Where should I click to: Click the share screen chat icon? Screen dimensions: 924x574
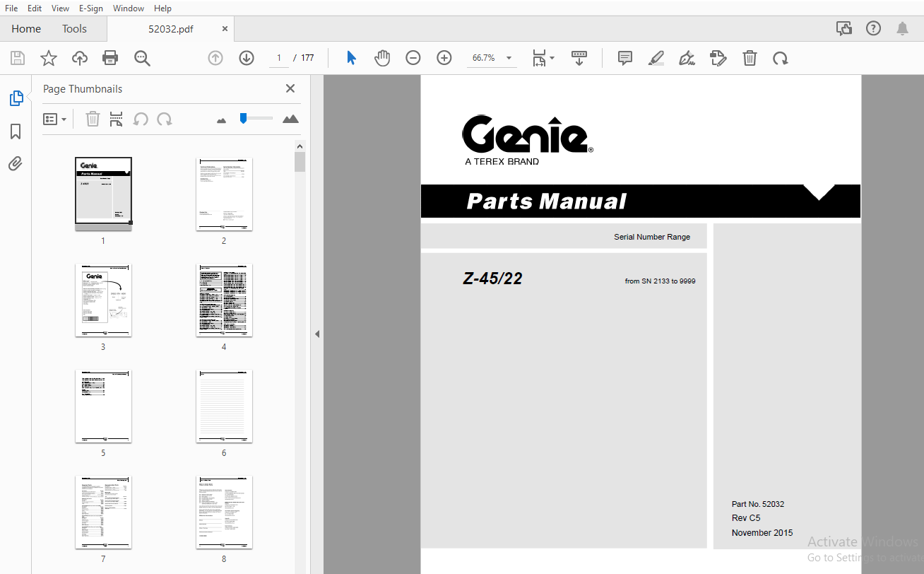[843, 28]
